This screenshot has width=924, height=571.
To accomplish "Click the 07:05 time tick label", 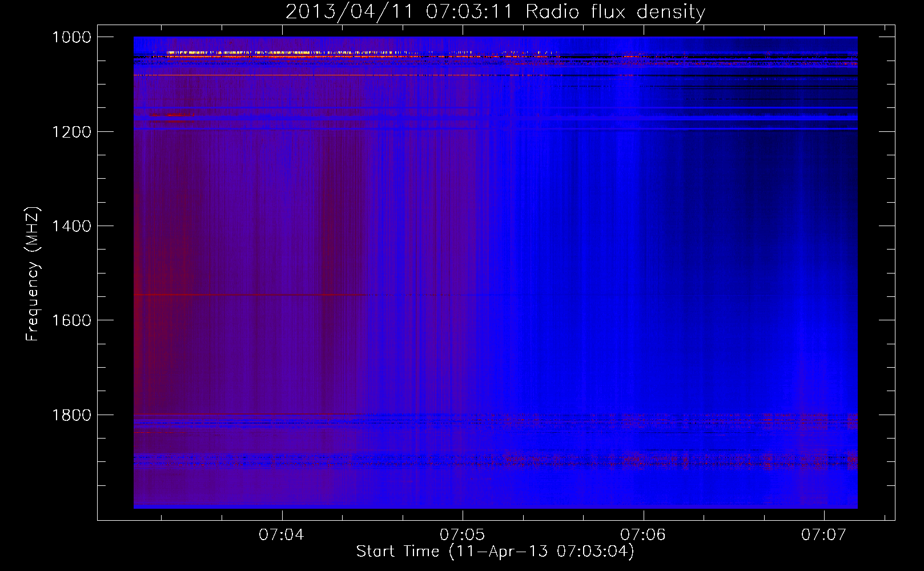I will 463,534.
